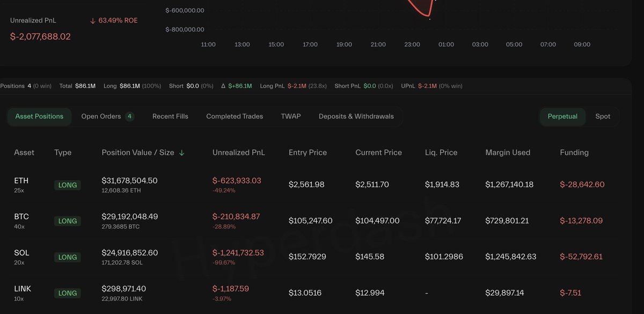Screen dimensions: 644x314
Task: Sort by the Unrealized PnL column header
Action: [239, 153]
